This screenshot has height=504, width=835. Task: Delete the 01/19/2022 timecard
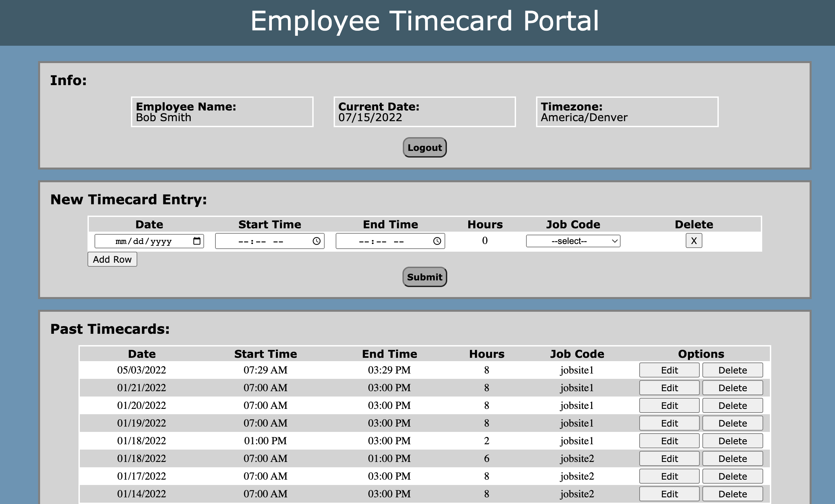tap(733, 423)
